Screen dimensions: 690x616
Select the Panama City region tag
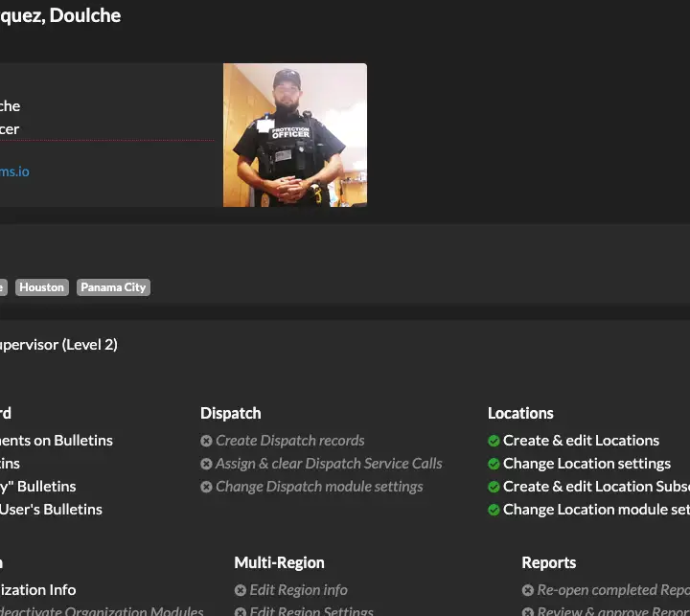(113, 287)
